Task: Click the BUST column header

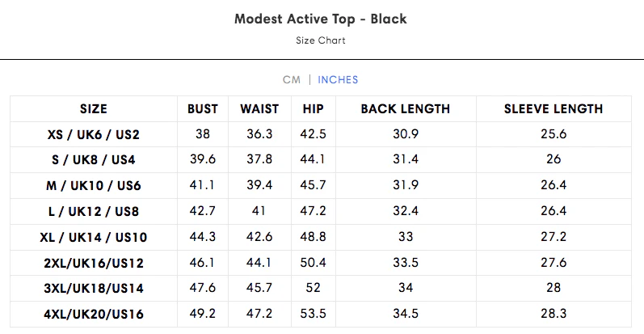Action: coord(203,109)
